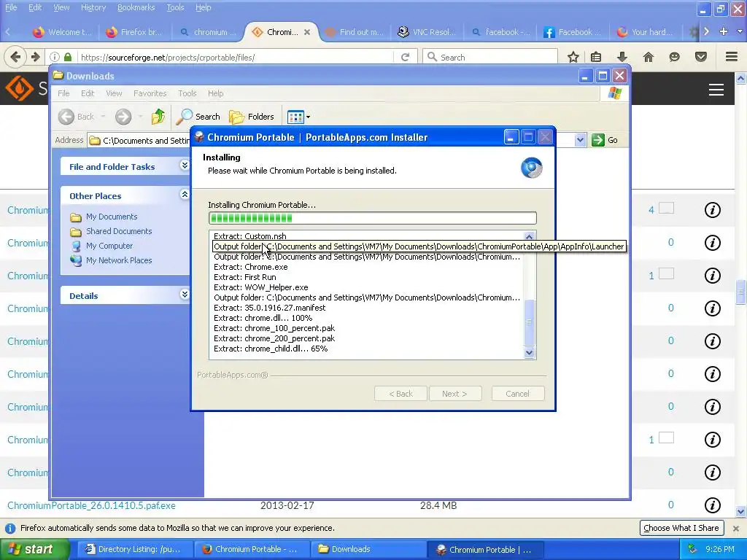Viewport: 747px width, 560px height.
Task: Show Chromium Portable installer from taskbar
Action: pyautogui.click(x=485, y=550)
